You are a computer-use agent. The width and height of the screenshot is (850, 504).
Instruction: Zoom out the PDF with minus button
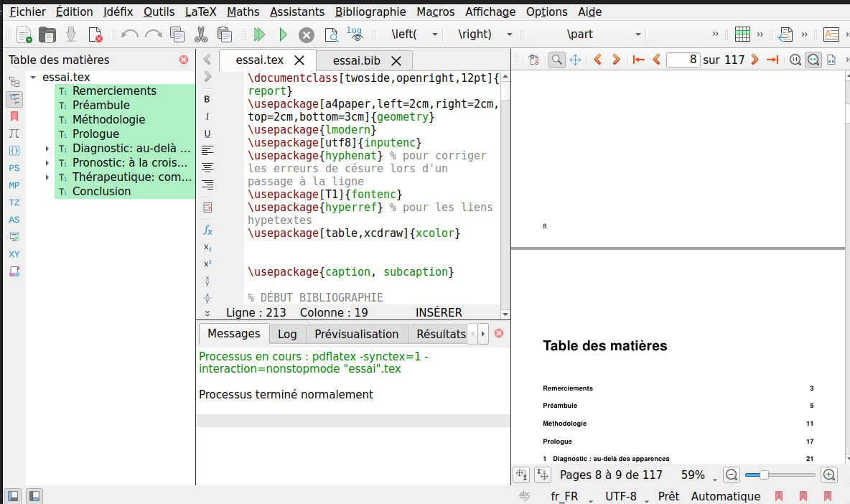point(732,475)
